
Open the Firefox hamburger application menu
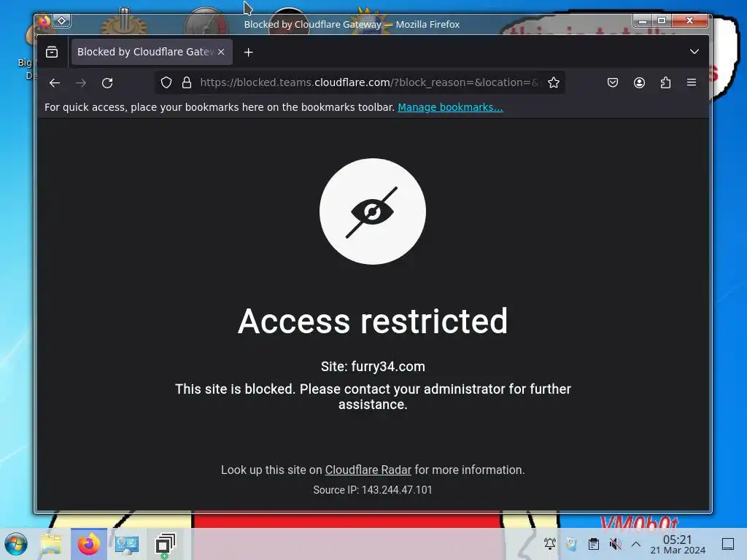coord(692,83)
